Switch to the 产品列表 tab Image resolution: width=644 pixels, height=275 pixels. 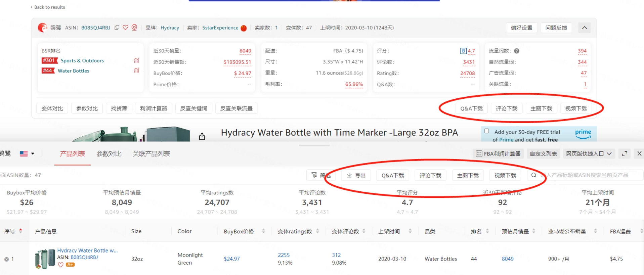(73, 154)
